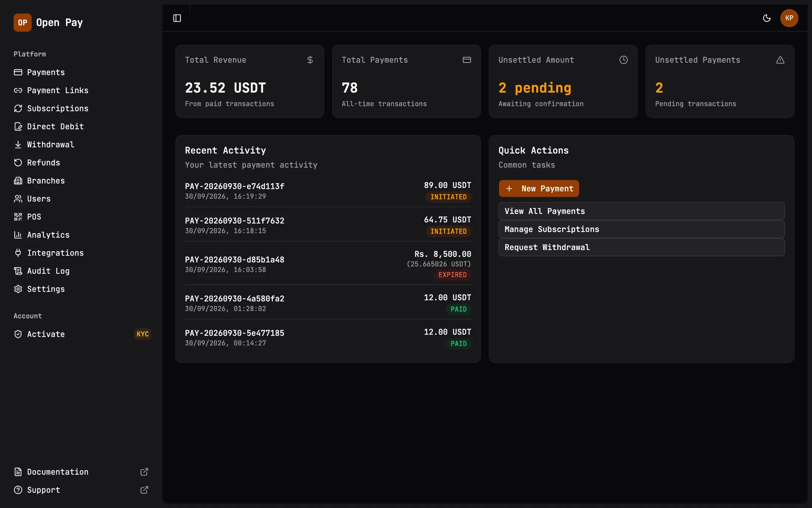Open payment PAY-20260930-d85b1a48
This screenshot has width=812, height=508.
(x=328, y=264)
